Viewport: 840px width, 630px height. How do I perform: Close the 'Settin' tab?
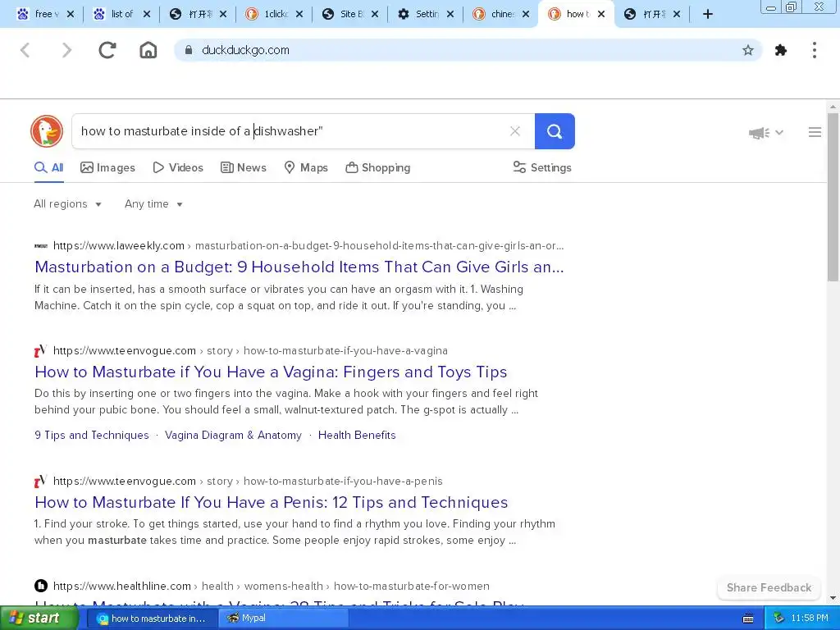pos(450,15)
